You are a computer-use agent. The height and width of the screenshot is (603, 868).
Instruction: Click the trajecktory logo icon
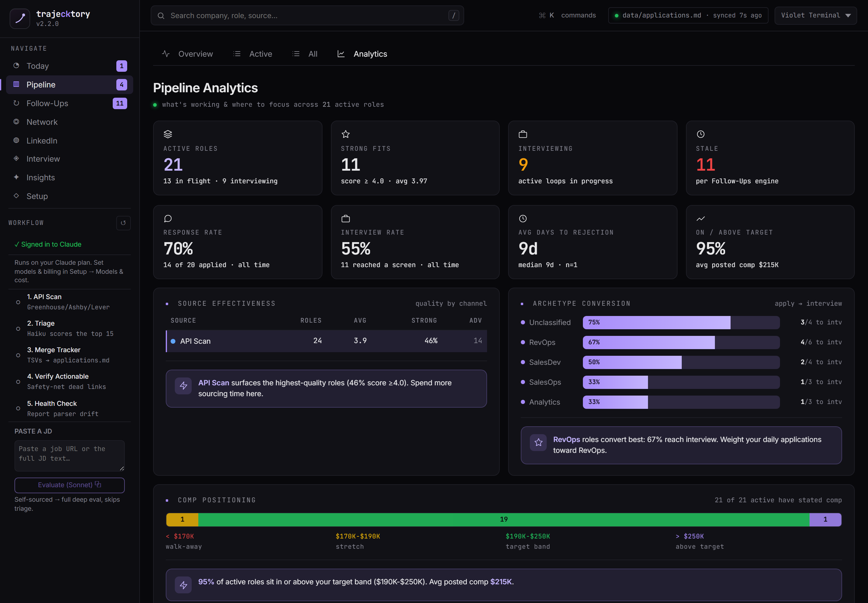click(x=20, y=18)
